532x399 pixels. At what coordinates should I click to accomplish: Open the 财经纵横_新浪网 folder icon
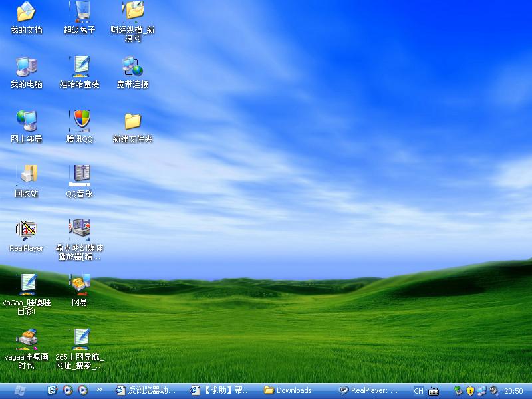point(133,12)
